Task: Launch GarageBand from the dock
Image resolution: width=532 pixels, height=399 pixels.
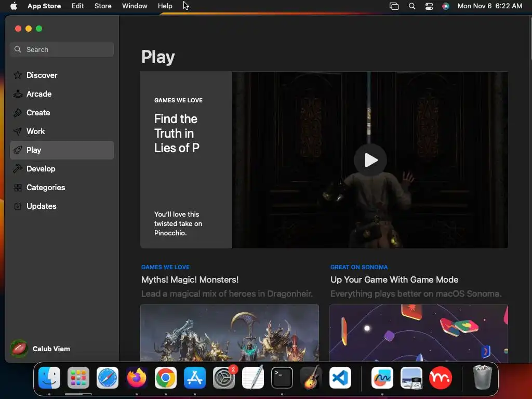Action: coord(311,378)
